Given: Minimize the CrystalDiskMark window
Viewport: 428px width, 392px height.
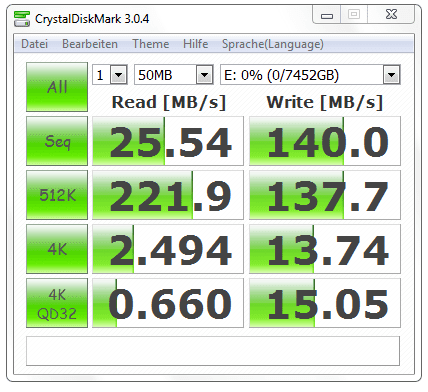Looking at the screenshot, I should (x=327, y=15).
